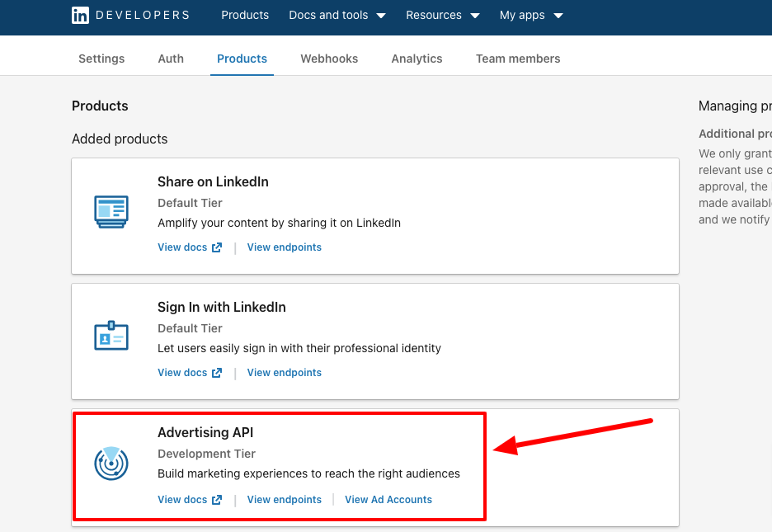Image resolution: width=772 pixels, height=532 pixels.
Task: Click the Development Tier label
Action: pos(206,454)
